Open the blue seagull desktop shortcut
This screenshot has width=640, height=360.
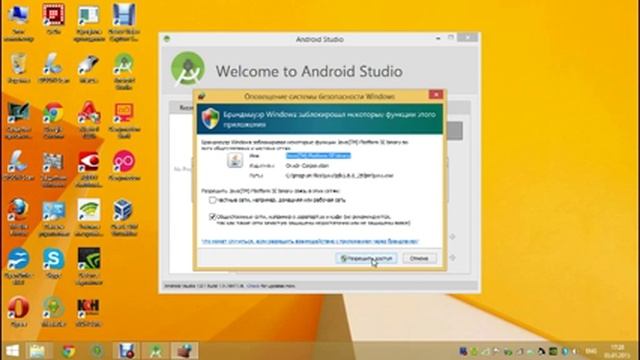click(x=18, y=266)
